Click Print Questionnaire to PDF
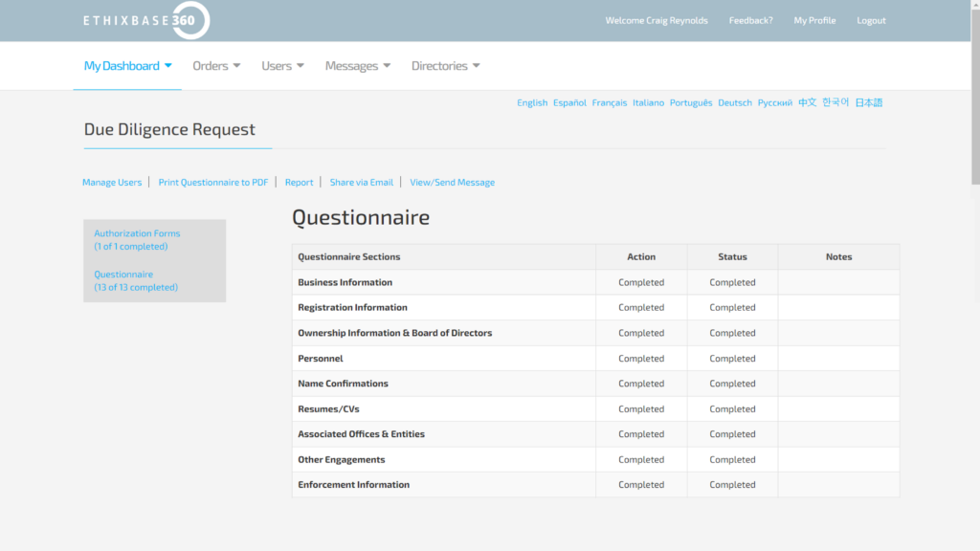This screenshot has width=980, height=551. (213, 183)
